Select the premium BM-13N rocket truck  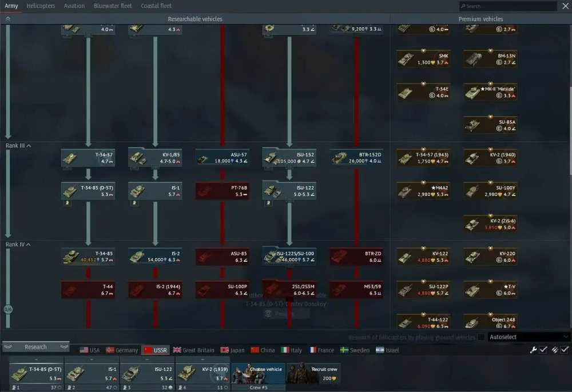coord(491,59)
